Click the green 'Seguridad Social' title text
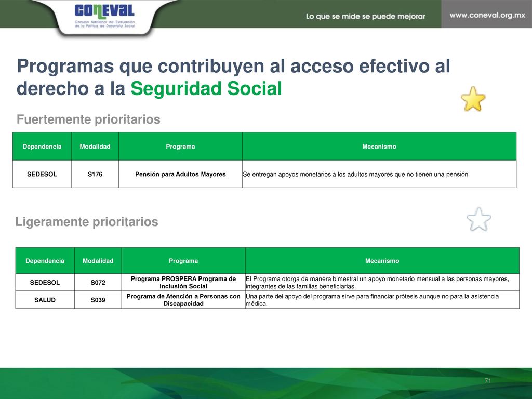Image resolution: width=532 pixels, height=399 pixels. (206, 88)
